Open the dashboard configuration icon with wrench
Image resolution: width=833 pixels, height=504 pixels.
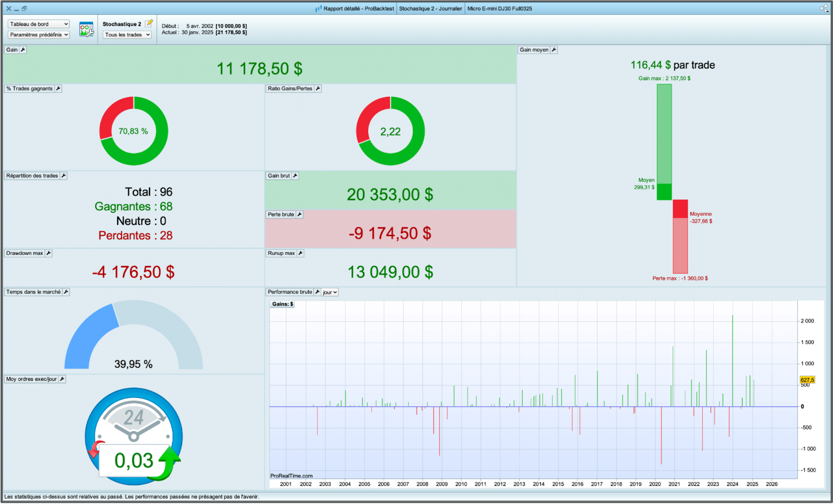pos(86,30)
